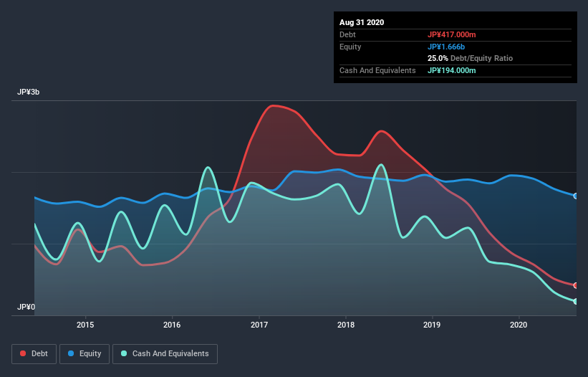Click the Cash And Equivalents tooltip label
The height and width of the screenshot is (377, 588).
click(x=377, y=70)
